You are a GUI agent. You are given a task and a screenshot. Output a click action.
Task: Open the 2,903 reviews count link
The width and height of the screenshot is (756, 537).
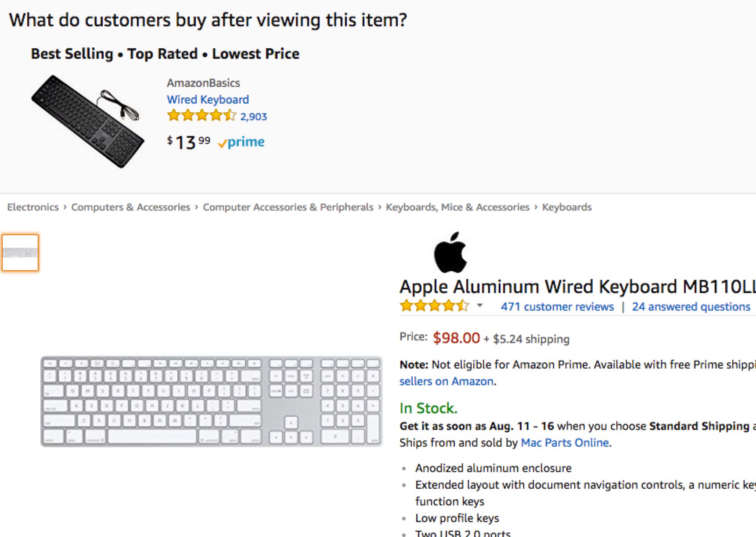coord(254,117)
